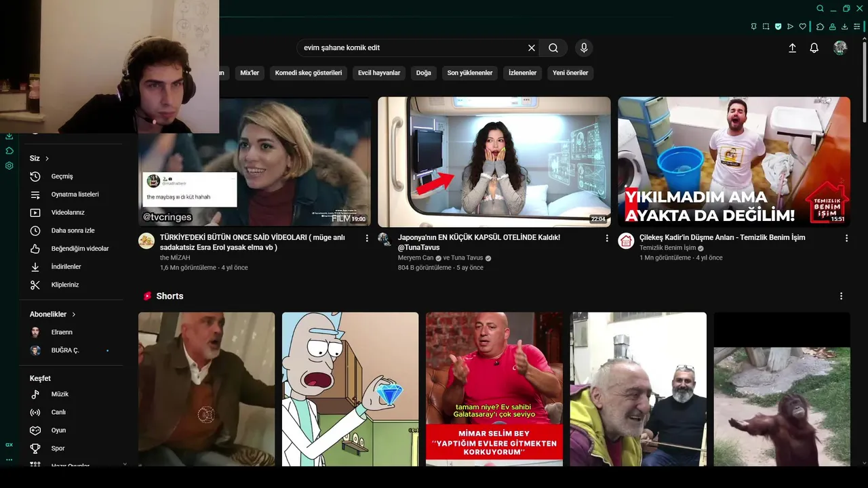Open Opera sidebar downloads icon
Viewport: 868px width, 488px height.
coord(9,137)
